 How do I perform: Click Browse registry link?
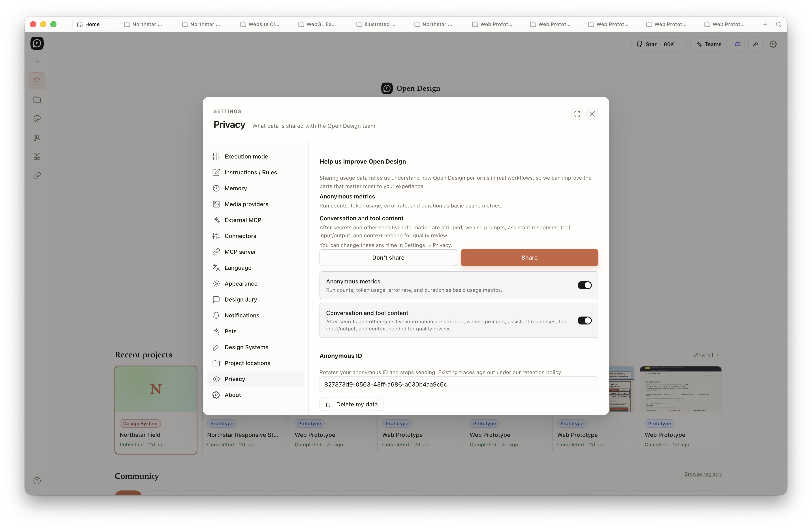point(703,474)
